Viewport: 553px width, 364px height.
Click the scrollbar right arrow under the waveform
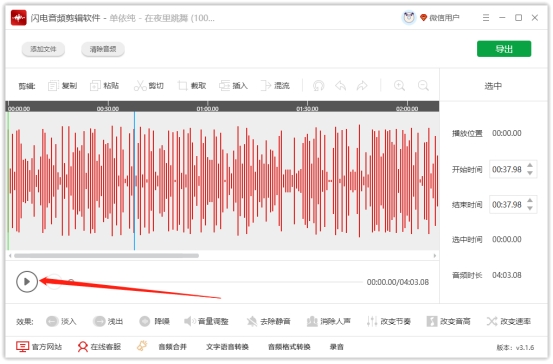click(x=434, y=255)
